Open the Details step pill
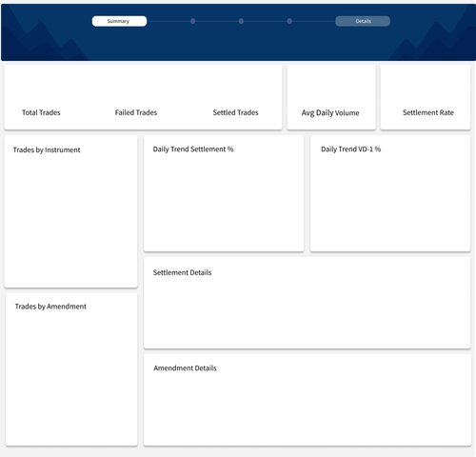The width and height of the screenshot is (476, 457). tap(363, 21)
